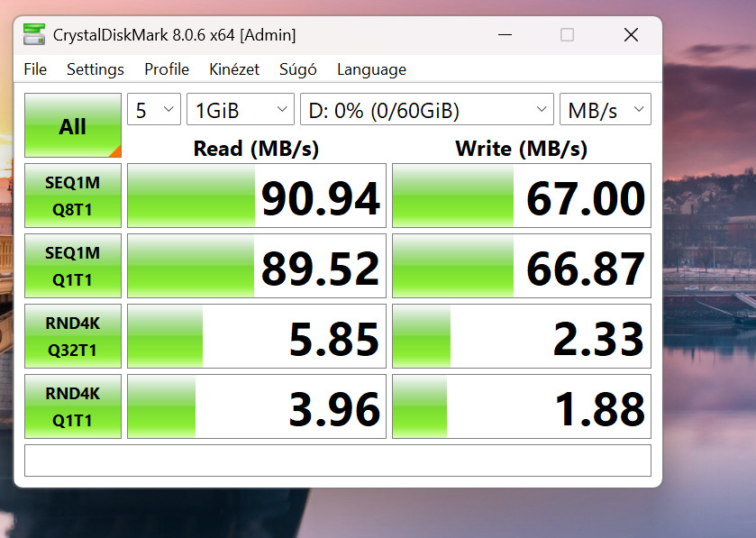Click the Read (MB/s) column header
This screenshot has width=756, height=538.
tap(256, 149)
